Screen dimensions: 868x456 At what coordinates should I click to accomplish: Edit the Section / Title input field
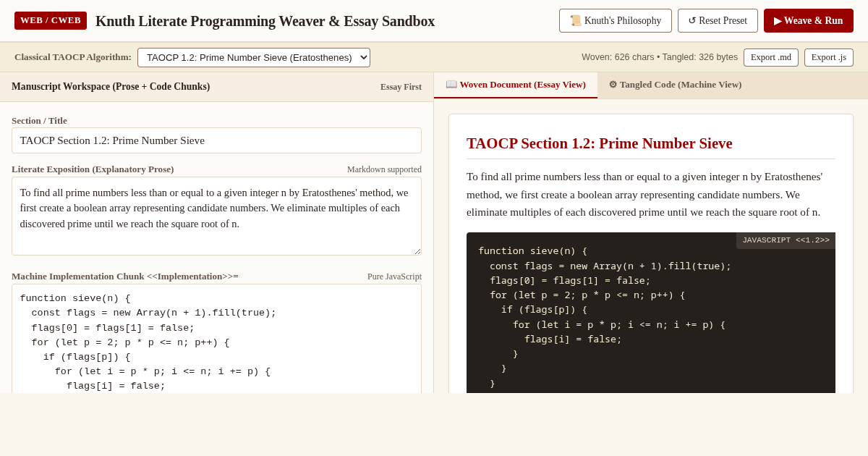pos(216,140)
